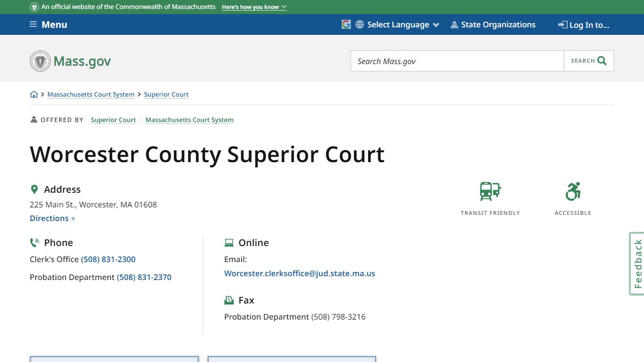
Task: Open Superior Court breadcrumb link
Action: [x=166, y=94]
